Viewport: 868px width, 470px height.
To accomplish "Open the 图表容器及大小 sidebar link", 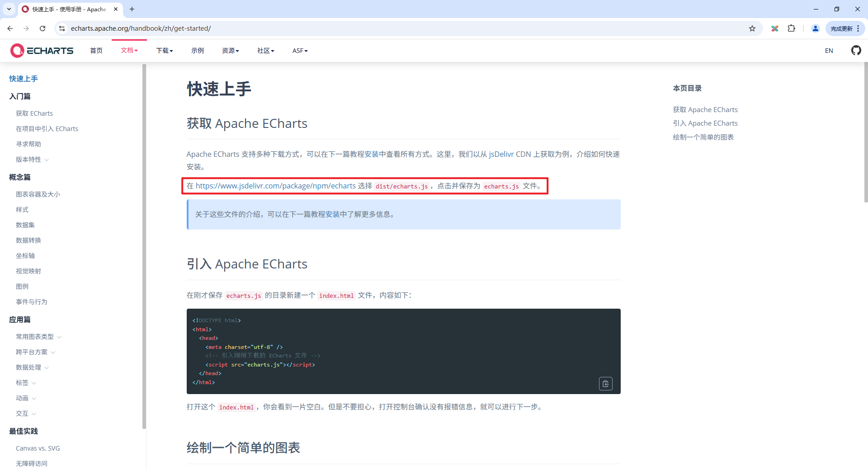I will [38, 194].
